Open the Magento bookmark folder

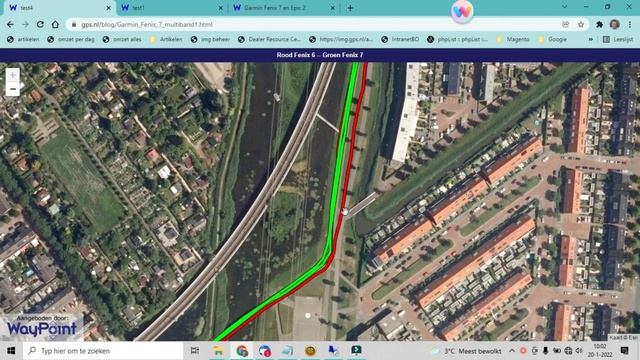point(513,40)
